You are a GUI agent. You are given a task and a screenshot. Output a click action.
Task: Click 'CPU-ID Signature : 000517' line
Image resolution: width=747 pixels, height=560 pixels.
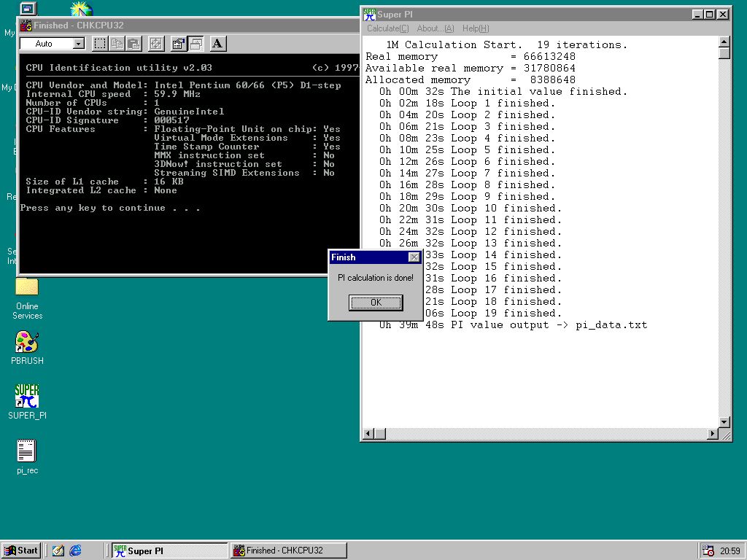[107, 120]
